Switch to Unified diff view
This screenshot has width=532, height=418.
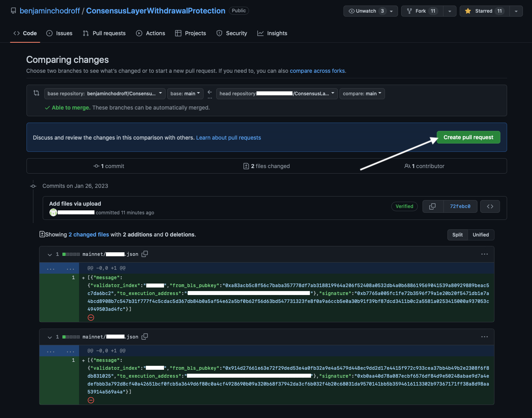pyautogui.click(x=481, y=235)
